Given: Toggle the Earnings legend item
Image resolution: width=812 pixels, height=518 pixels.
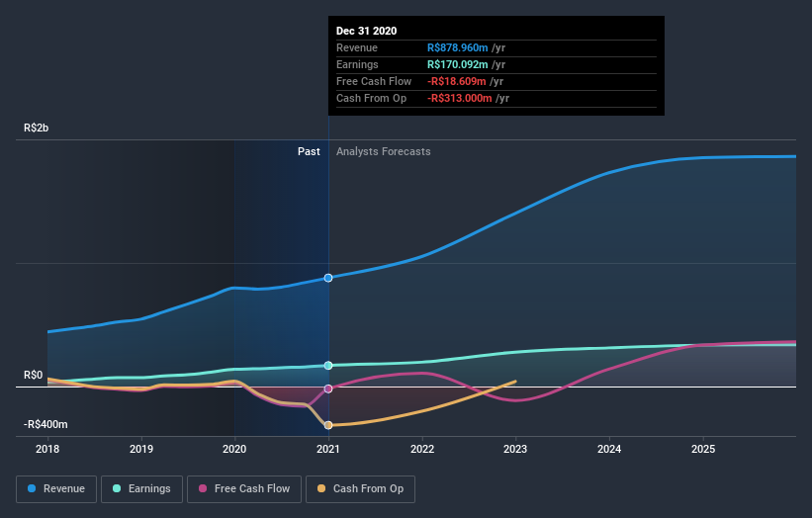Looking at the screenshot, I should 142,488.
